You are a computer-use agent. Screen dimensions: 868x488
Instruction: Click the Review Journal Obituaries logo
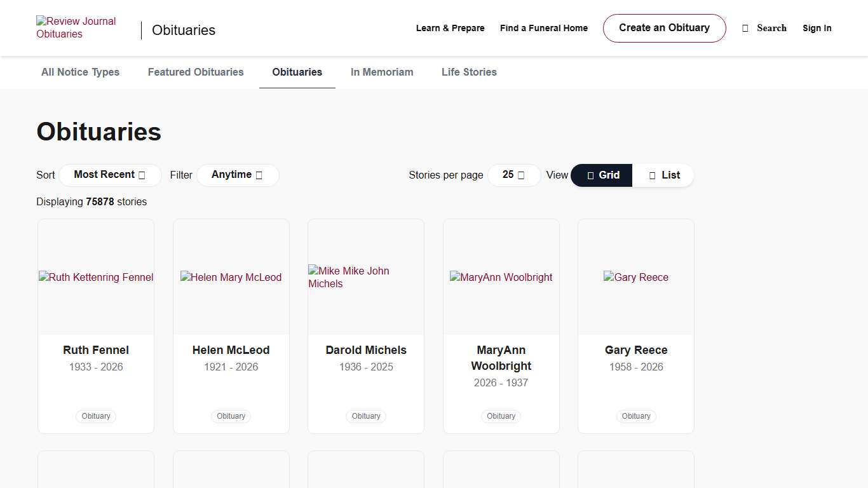76,28
